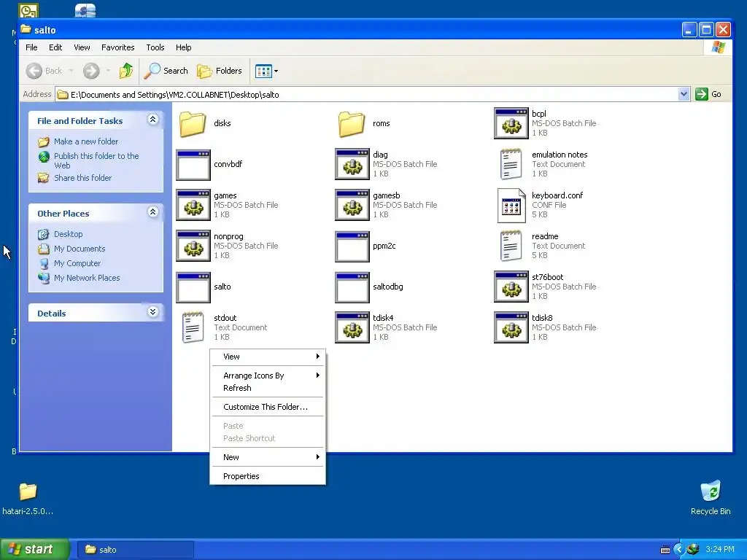Select the stdout text document icon
The image size is (747, 560).
193,327
